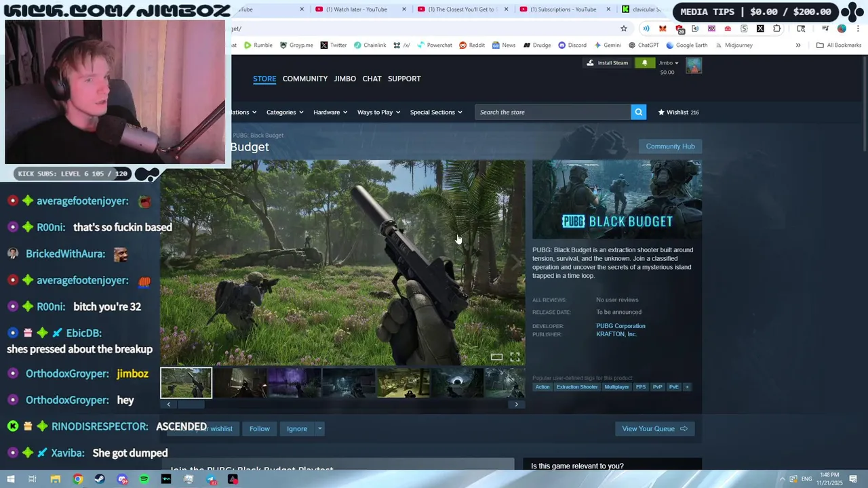The image size is (868, 488).
Task: Open the green Steam notifications bell
Action: coord(644,63)
